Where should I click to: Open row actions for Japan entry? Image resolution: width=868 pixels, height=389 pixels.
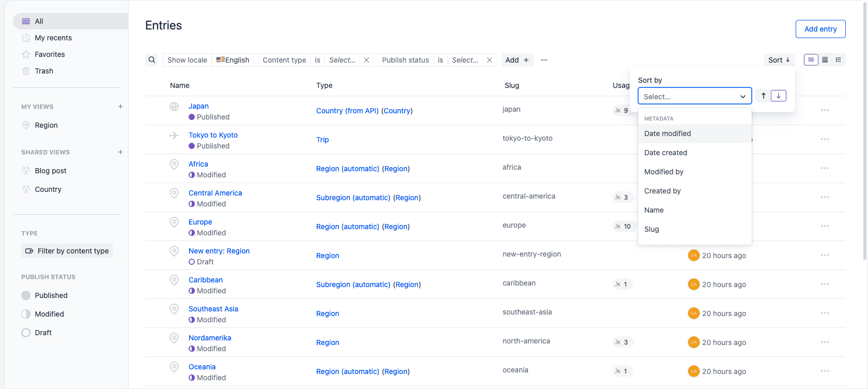pos(825,110)
